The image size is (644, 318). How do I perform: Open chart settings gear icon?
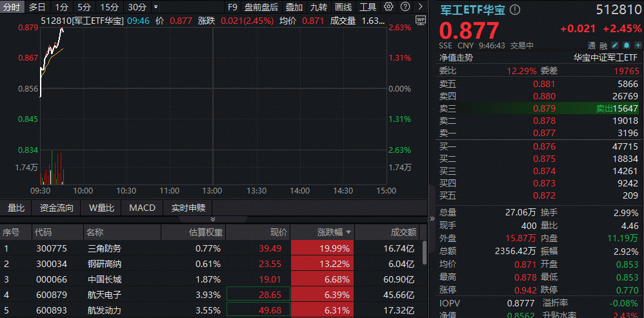point(388,7)
